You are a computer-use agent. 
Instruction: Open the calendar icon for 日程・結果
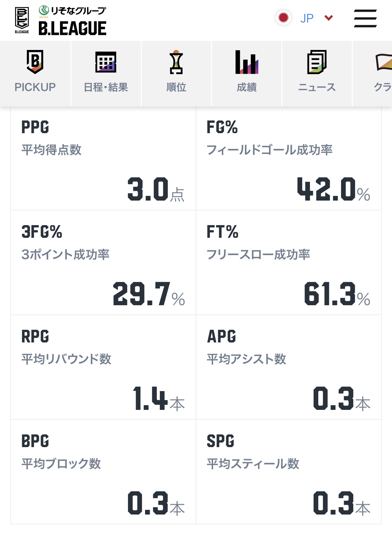click(x=106, y=62)
